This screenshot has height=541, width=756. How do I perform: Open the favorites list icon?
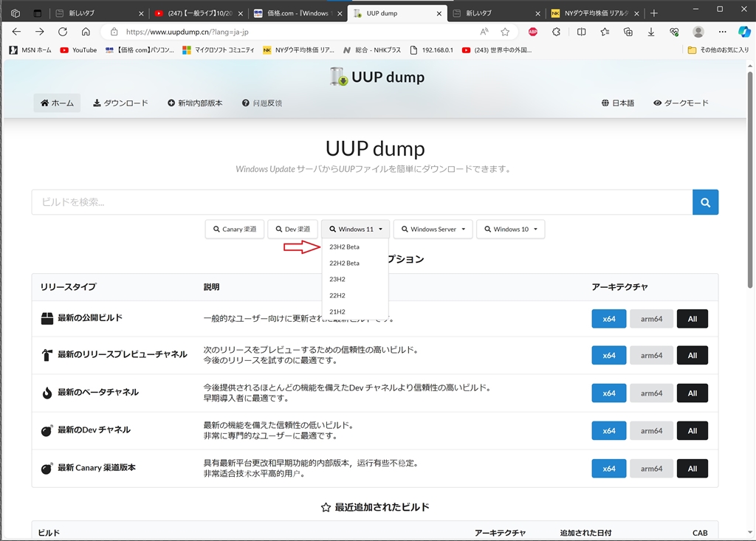click(x=605, y=32)
